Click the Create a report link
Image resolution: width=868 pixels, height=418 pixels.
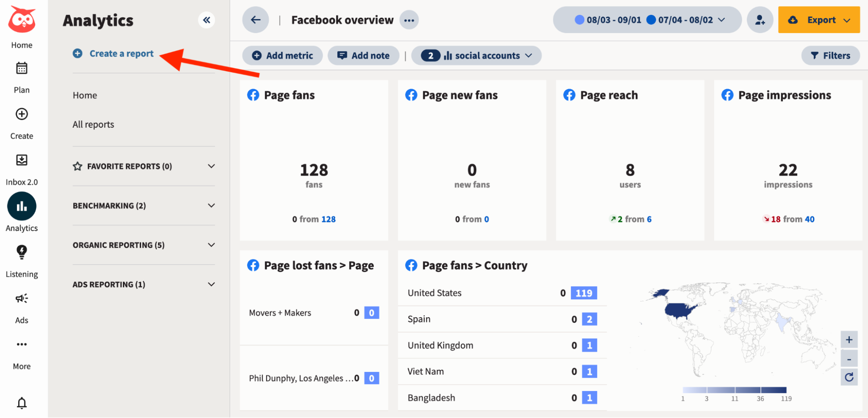121,53
